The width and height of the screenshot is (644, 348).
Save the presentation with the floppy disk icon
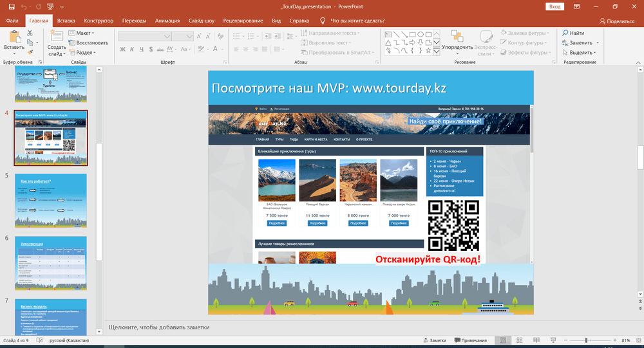point(12,6)
